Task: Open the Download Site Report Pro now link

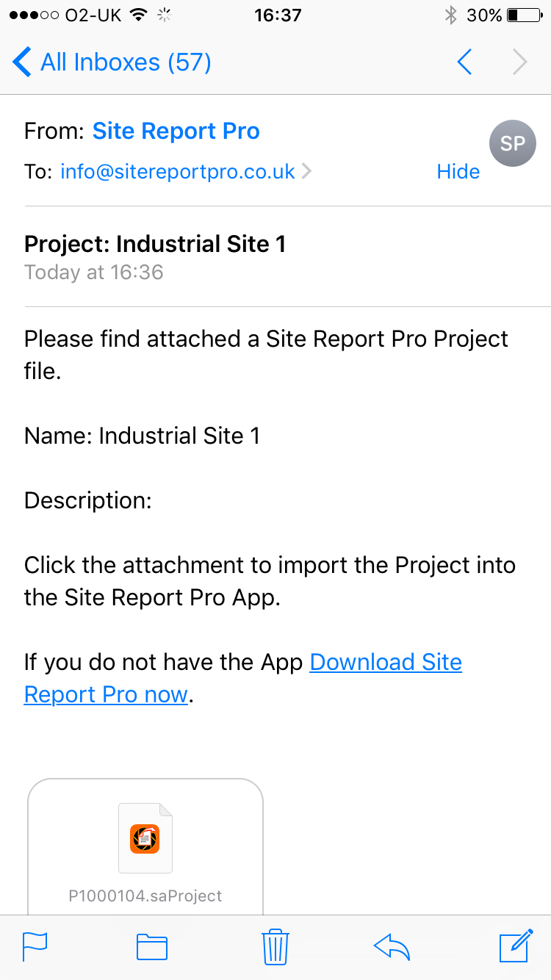Action: tap(243, 678)
